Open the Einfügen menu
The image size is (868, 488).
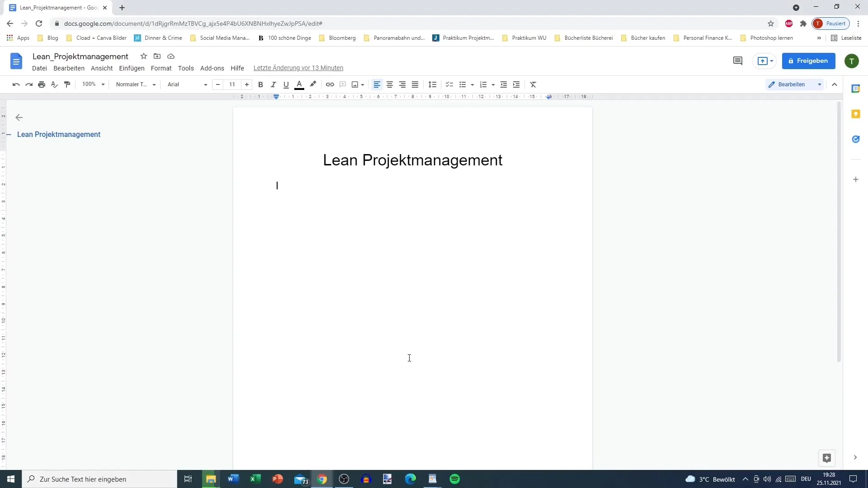pos(132,68)
